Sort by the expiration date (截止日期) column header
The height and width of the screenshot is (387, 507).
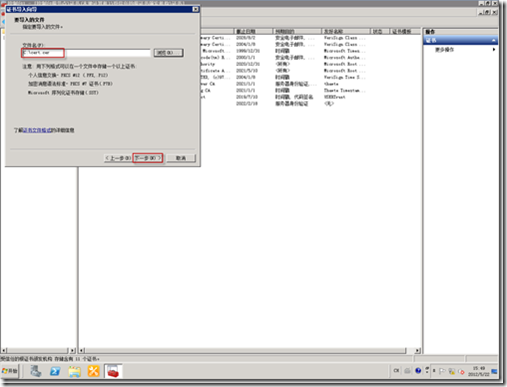coord(254,31)
